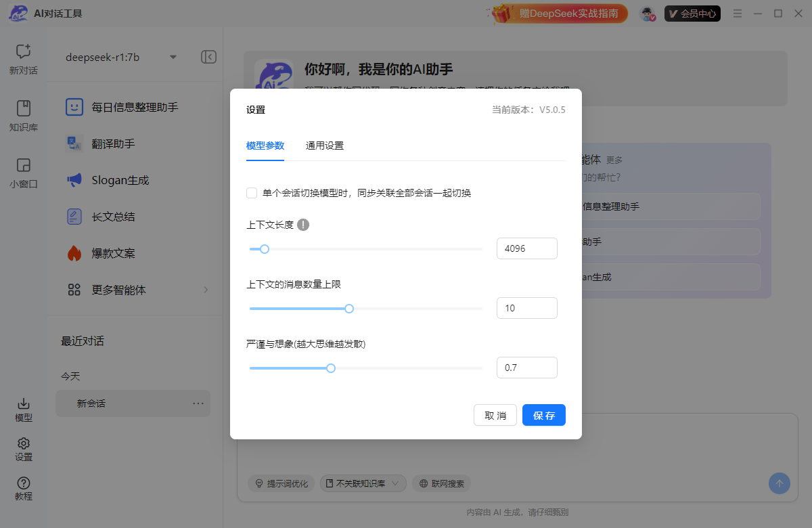This screenshot has height=528, width=812.
Task: Start a new chat via 新对话 icon
Action: click(x=24, y=59)
